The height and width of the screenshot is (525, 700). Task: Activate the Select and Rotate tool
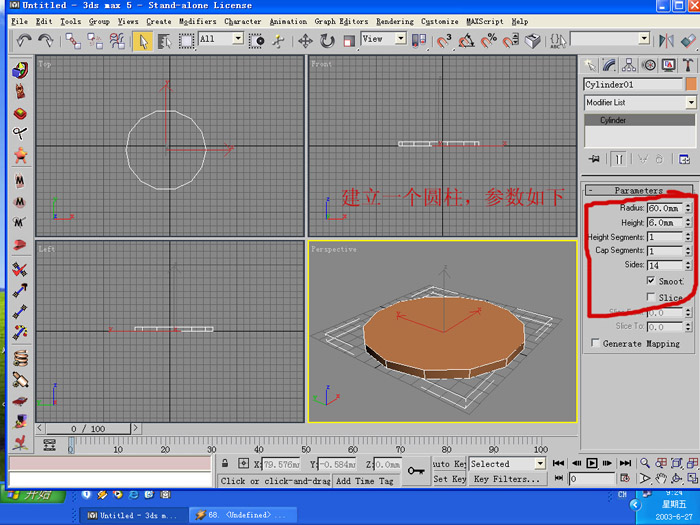click(x=327, y=41)
